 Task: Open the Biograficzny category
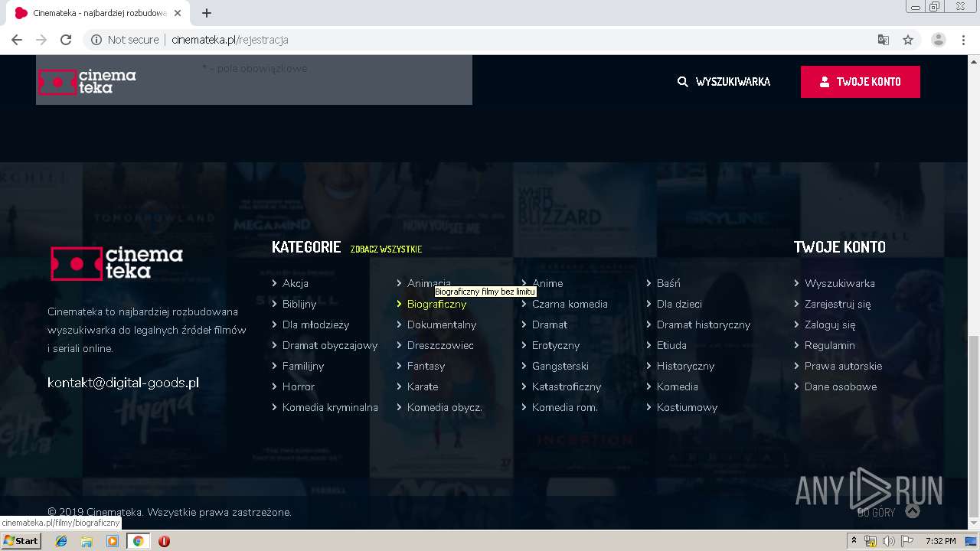tap(436, 304)
